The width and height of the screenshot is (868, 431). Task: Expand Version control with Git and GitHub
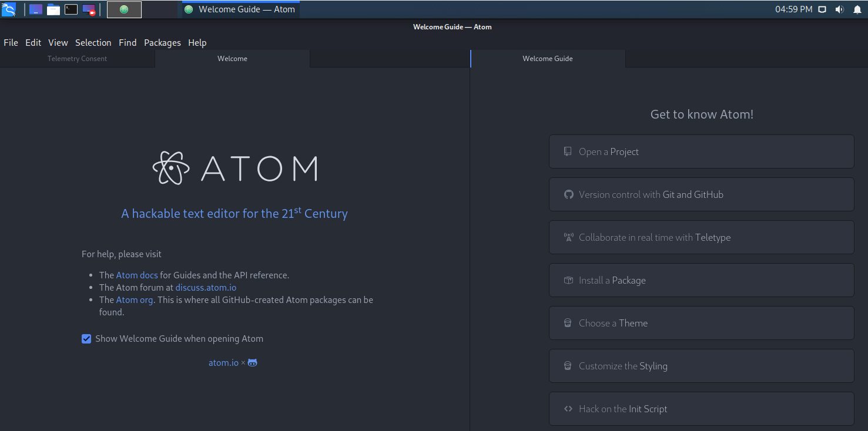click(701, 194)
